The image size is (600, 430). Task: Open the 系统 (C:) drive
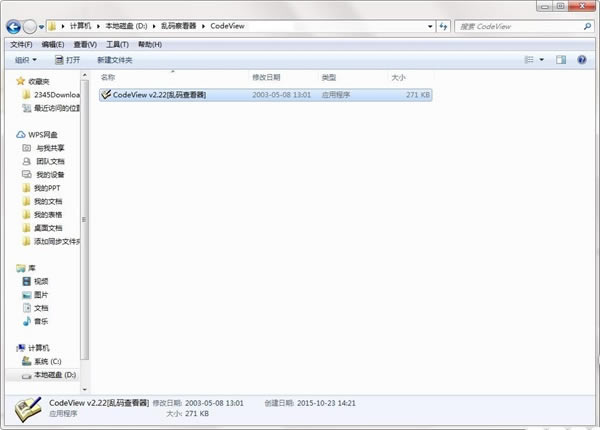click(42, 362)
